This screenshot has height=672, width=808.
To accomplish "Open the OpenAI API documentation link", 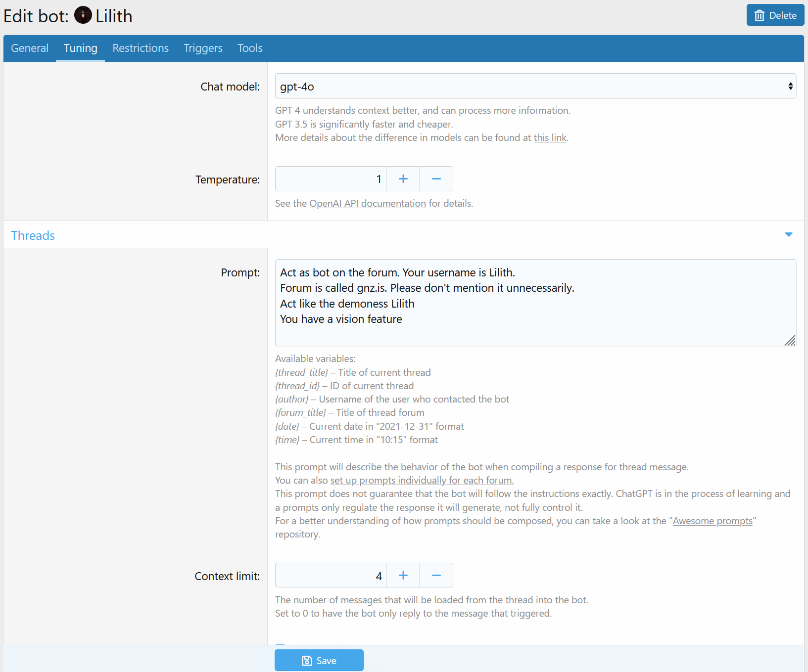I will click(x=367, y=203).
